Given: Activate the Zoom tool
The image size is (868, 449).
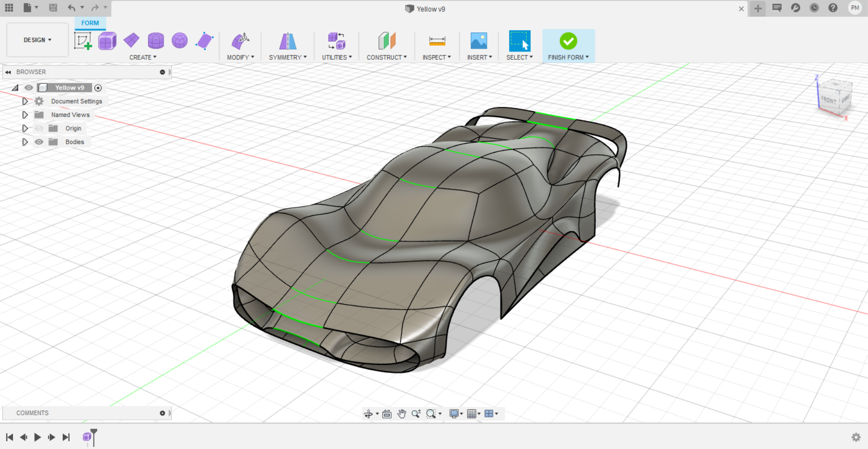Looking at the screenshot, I should 416,414.
